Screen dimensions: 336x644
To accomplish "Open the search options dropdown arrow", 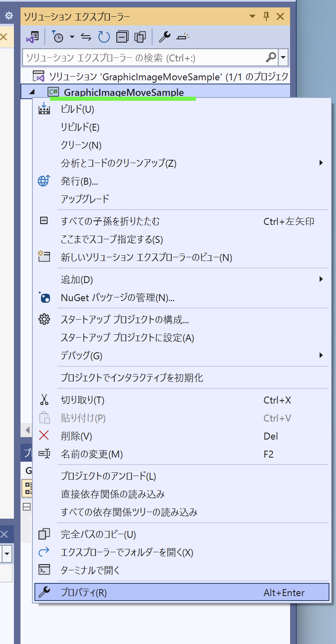I will (x=283, y=58).
